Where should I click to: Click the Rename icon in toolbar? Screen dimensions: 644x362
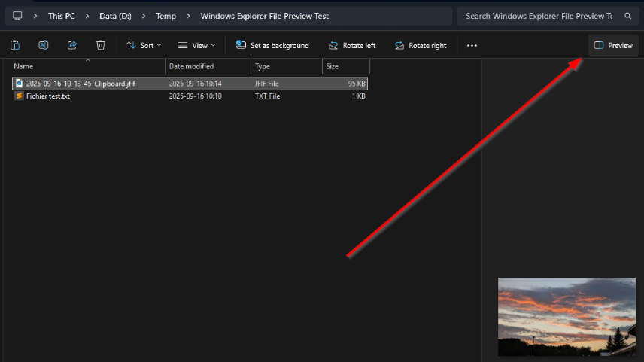44,45
